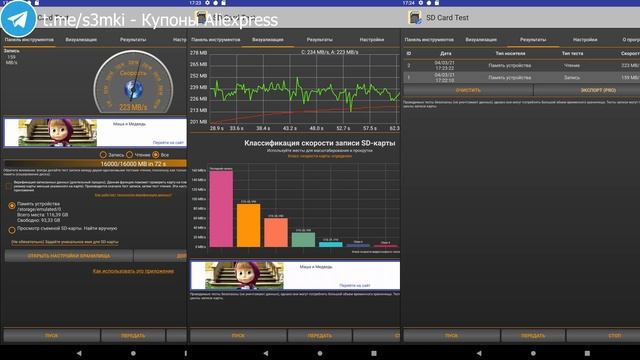Screen dimensions: 640x360
Task: Open Перейти на сайт link in left ad
Action: click(168, 142)
